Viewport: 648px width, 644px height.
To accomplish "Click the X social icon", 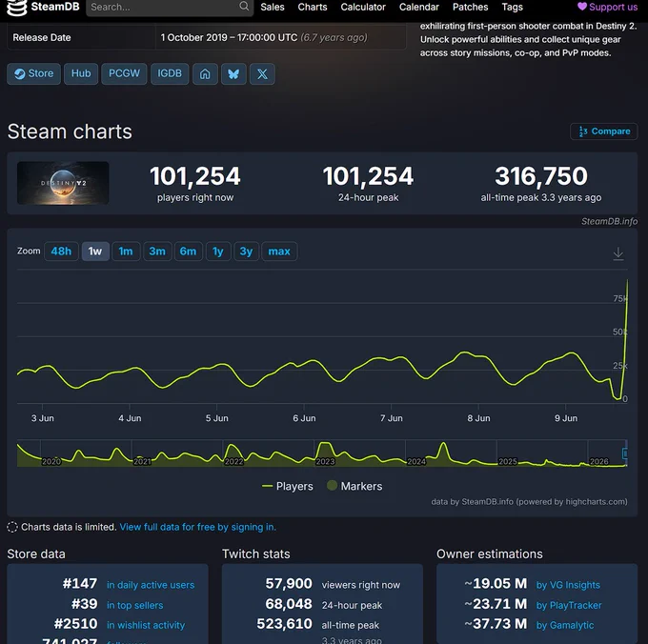I will tap(262, 74).
